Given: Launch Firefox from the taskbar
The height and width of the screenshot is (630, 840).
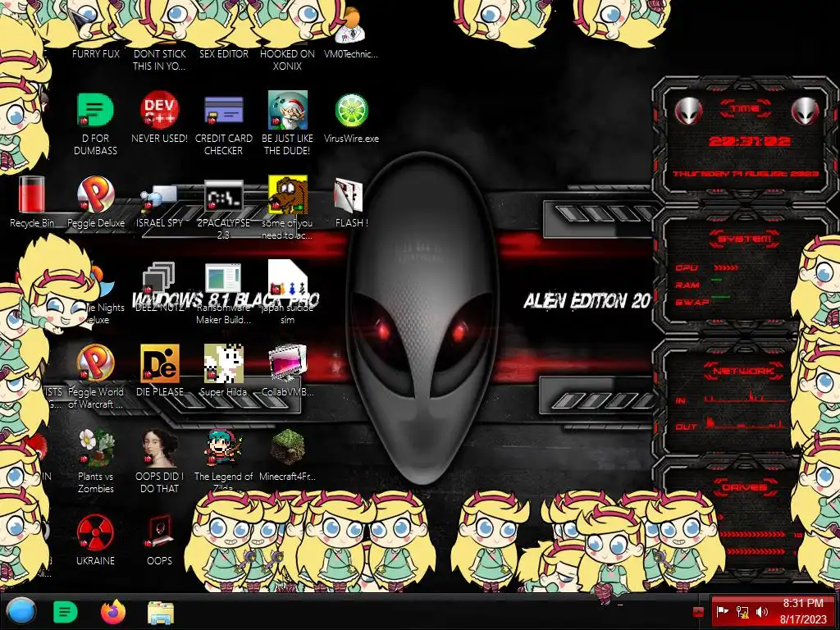Looking at the screenshot, I should pos(113,611).
